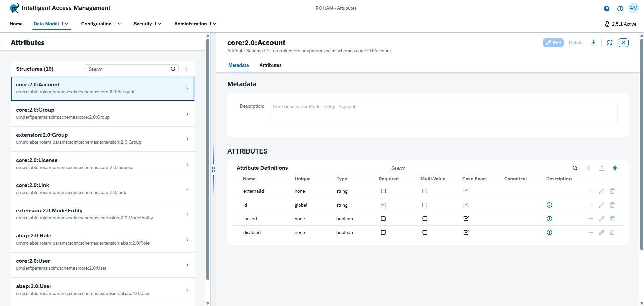Viewport: 644px width, 306px height.
Task: Click the column split icon in Attribute Definitions
Action: pos(615,168)
